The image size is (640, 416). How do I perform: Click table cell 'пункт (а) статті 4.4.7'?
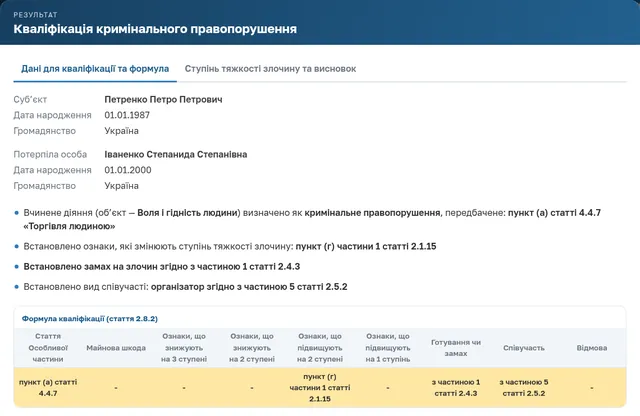click(48, 387)
